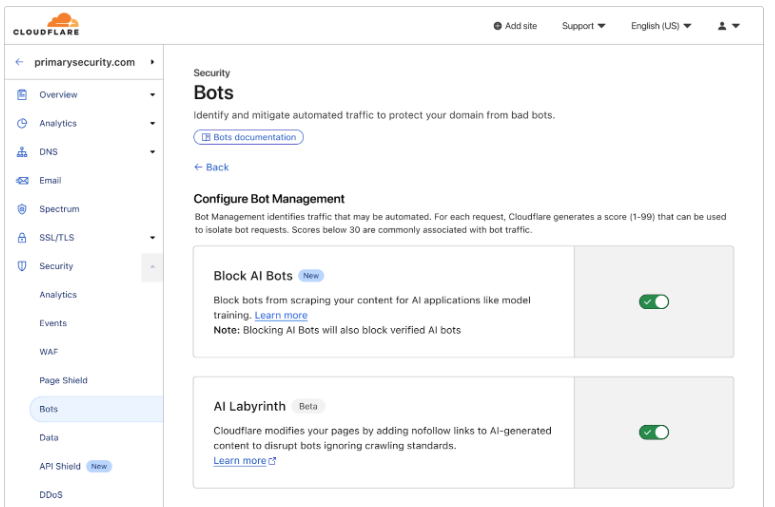
Task: Click the external link icon after Learn more
Action: pyautogui.click(x=272, y=461)
